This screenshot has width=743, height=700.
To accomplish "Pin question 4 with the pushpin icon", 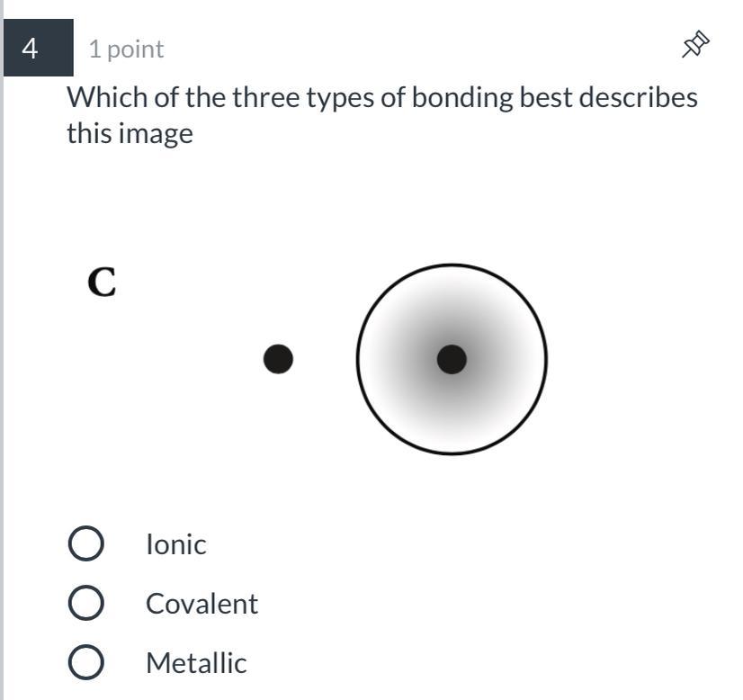I will coord(695,45).
